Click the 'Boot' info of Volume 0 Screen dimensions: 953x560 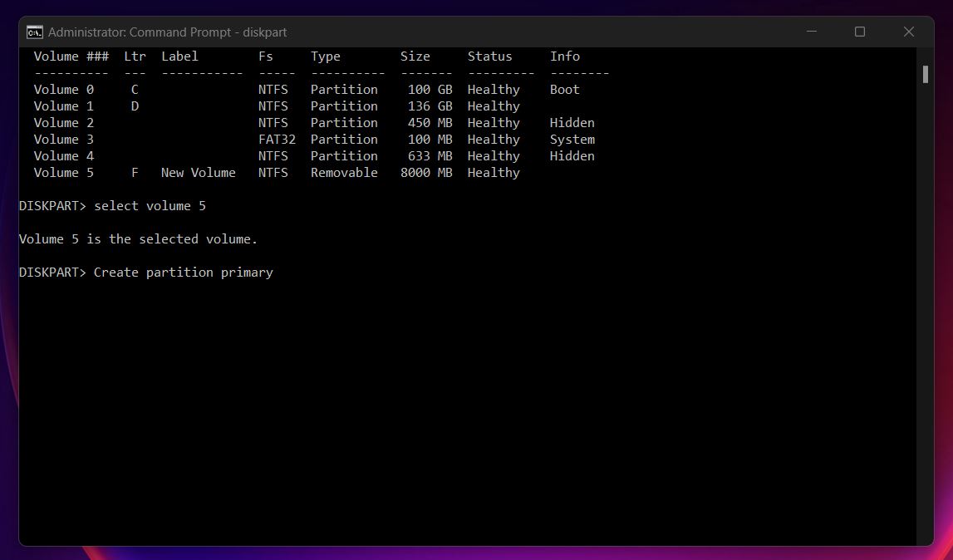pos(565,90)
